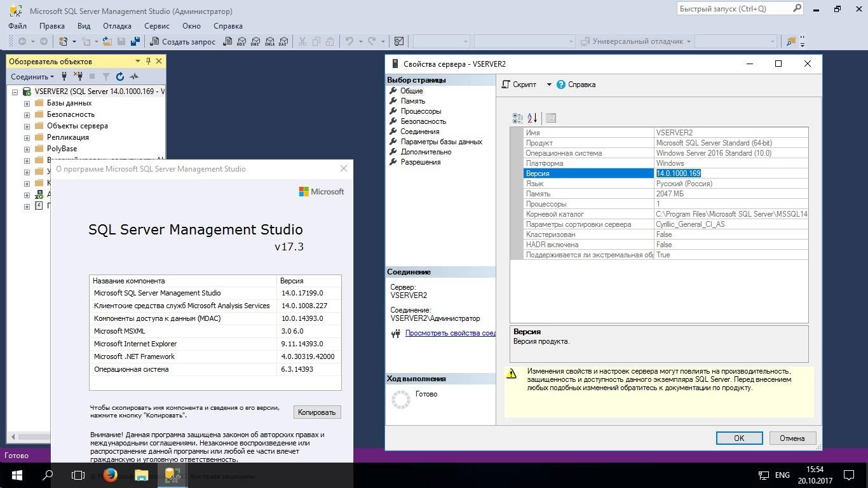Open the Окно menu
The image size is (868, 488).
(x=191, y=26)
